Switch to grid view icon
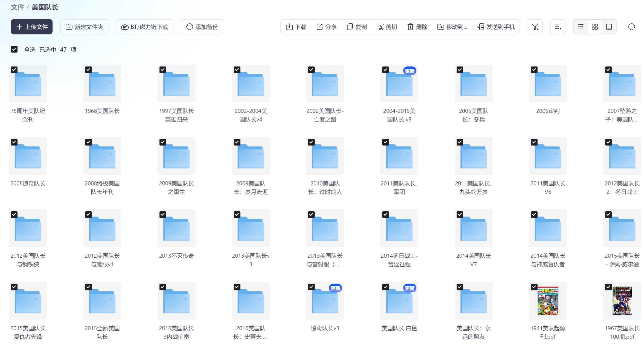Image resolution: width=644 pixels, height=346 pixels. (x=594, y=27)
